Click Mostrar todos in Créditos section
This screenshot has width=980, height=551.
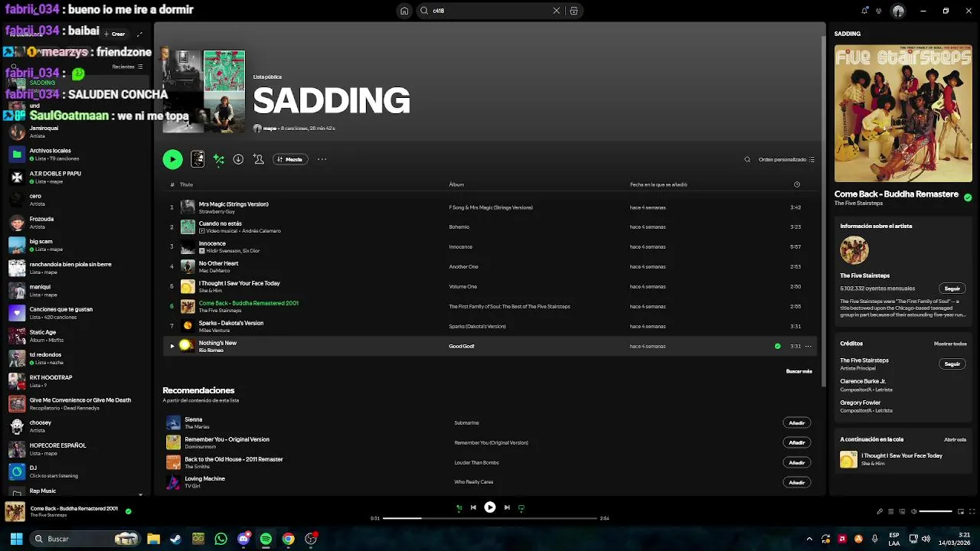tap(950, 344)
